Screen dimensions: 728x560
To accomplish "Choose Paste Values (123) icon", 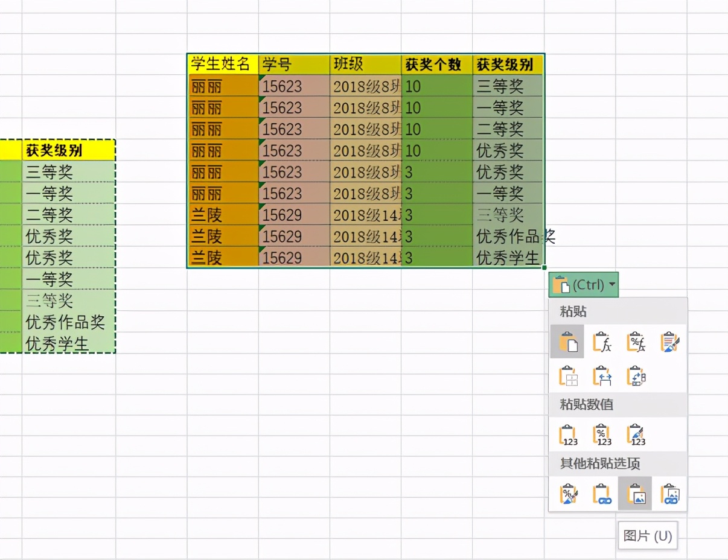I will coord(567,434).
